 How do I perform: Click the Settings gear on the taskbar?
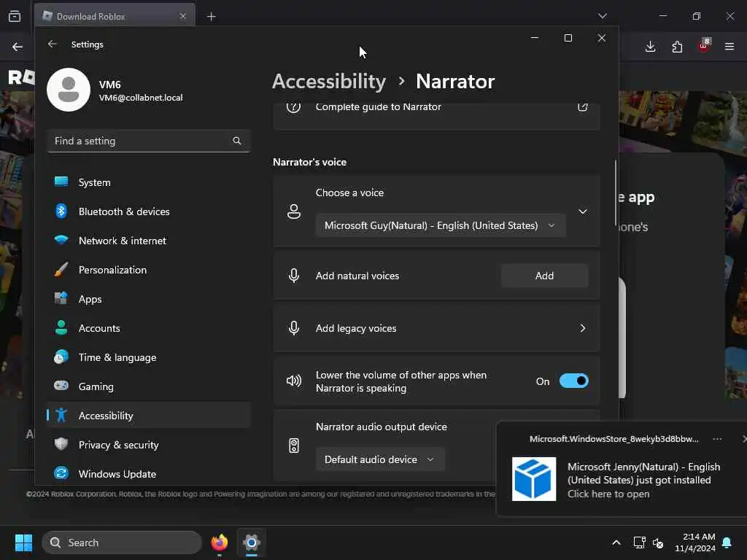[x=252, y=542]
